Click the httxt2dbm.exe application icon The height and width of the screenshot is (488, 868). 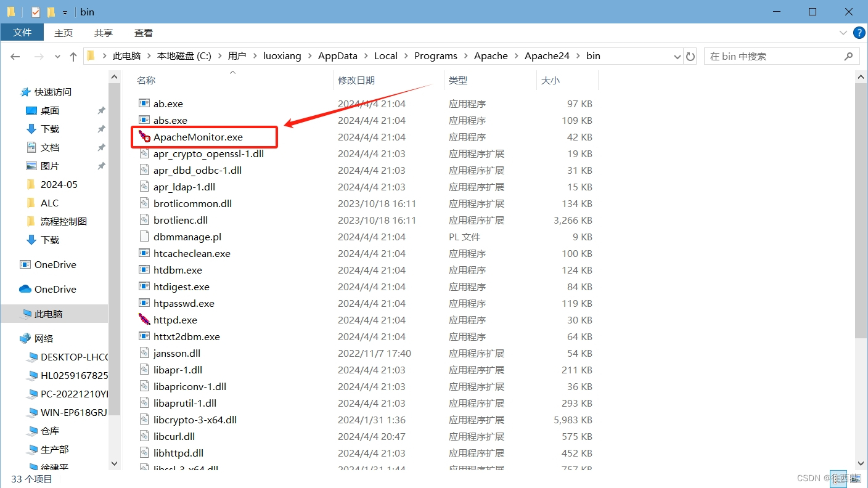[144, 336]
